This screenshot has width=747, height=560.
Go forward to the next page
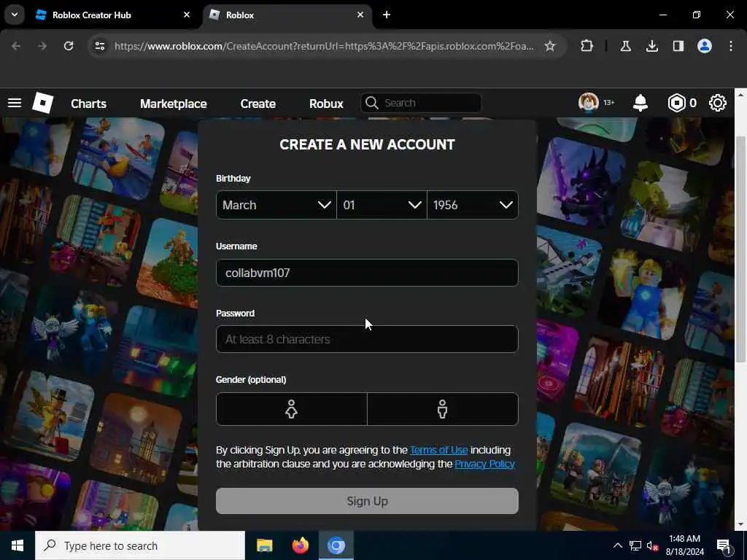coord(42,46)
